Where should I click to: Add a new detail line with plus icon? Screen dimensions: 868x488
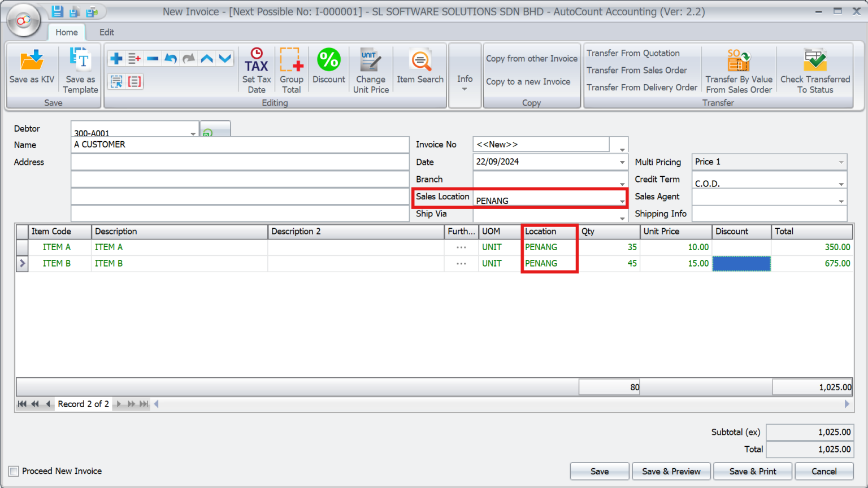coord(116,58)
